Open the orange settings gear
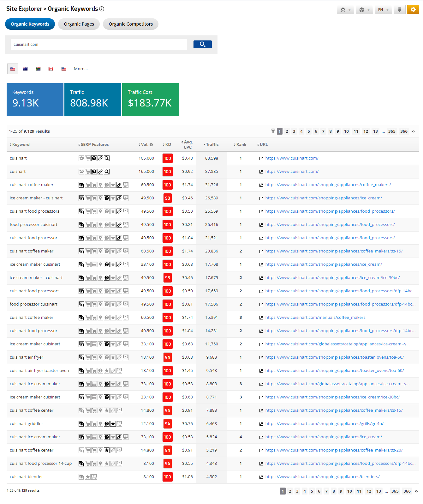This screenshot has height=504, width=423. point(413,10)
